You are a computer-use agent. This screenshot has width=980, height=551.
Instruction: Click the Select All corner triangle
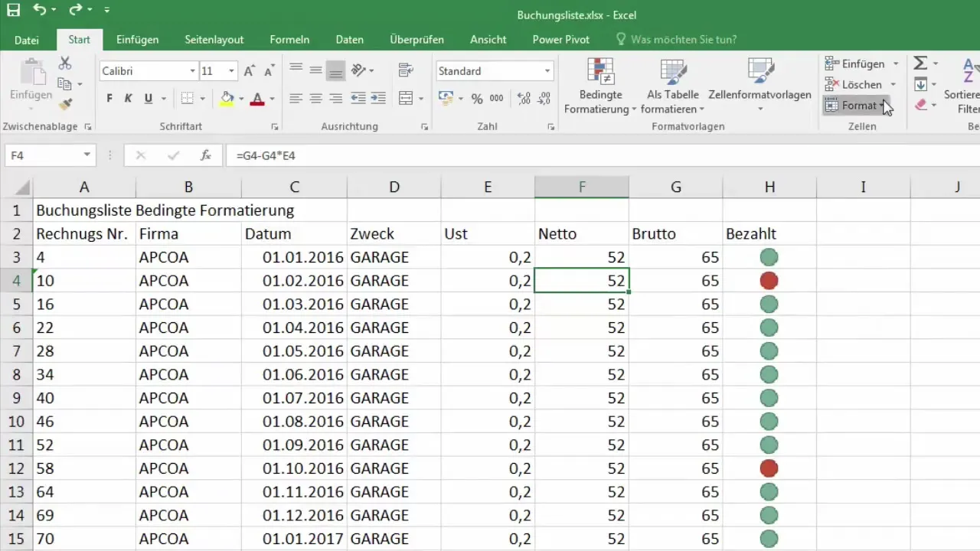click(24, 187)
